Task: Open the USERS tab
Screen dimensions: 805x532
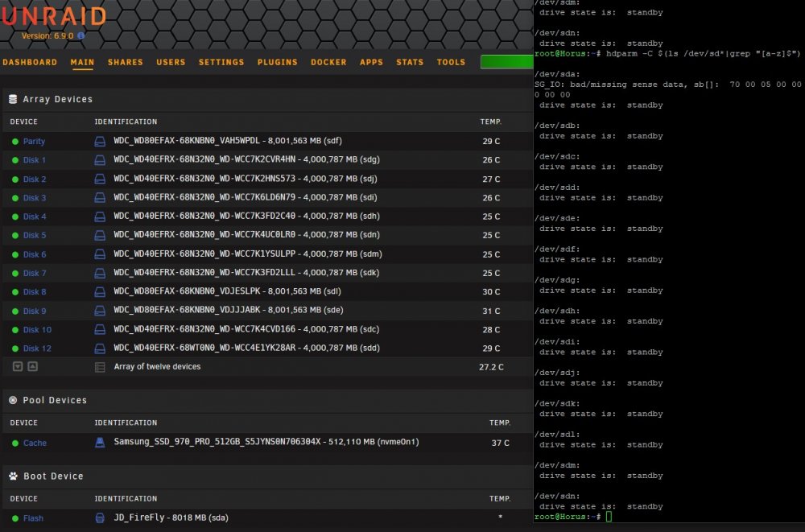Action: tap(171, 62)
